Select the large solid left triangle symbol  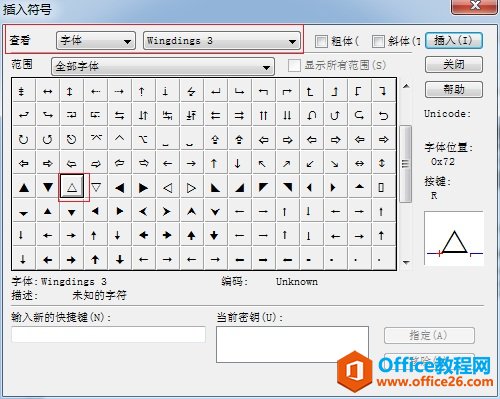pyautogui.click(x=120, y=188)
